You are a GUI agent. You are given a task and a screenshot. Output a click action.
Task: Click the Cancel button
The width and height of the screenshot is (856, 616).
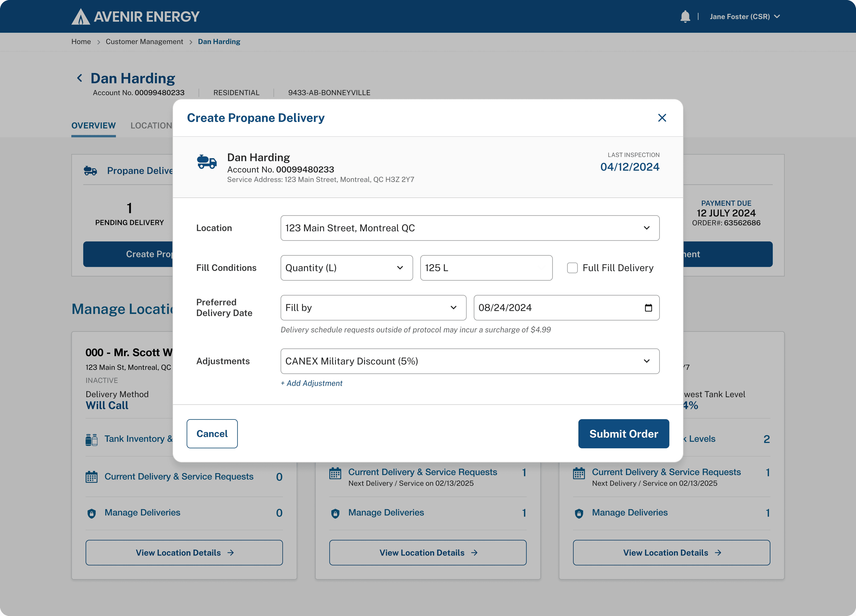[x=212, y=434]
